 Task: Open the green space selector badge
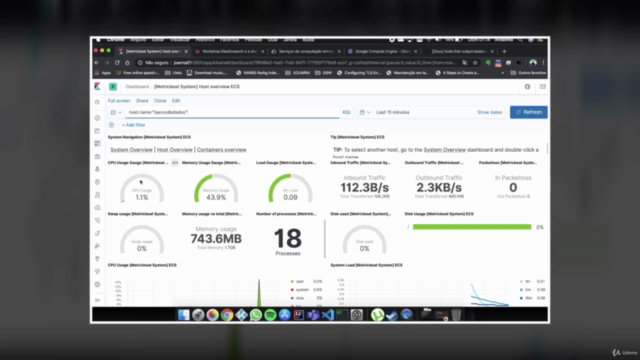pyautogui.click(x=113, y=87)
